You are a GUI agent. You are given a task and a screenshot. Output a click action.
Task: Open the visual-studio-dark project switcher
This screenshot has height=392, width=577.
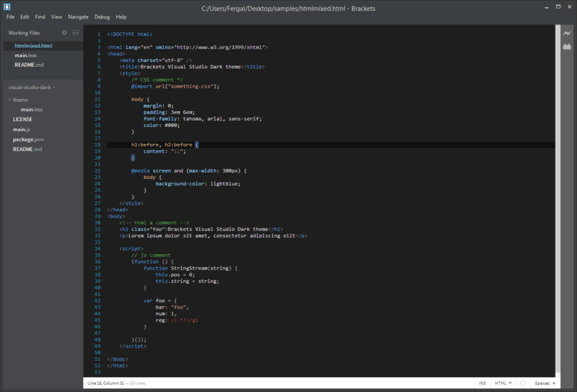pyautogui.click(x=29, y=87)
